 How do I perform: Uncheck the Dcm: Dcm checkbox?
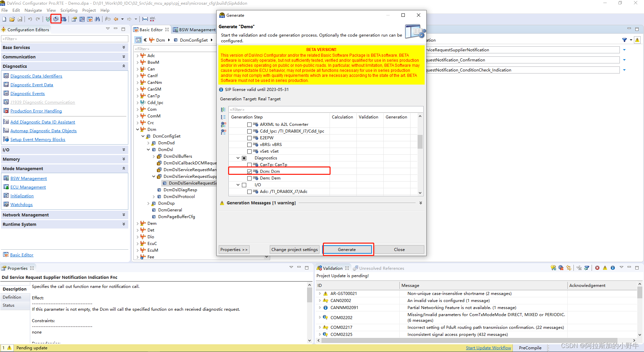coord(249,171)
